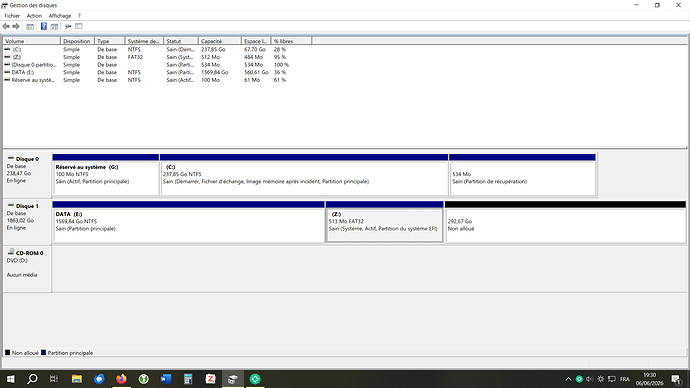This screenshot has height=388, width=690.
Task: Select the Réservé au système (G:) partition block
Action: [x=106, y=175]
